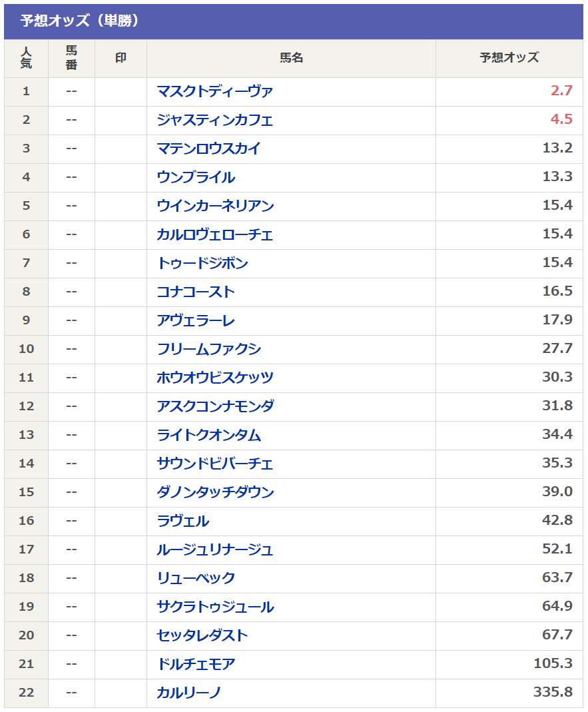Open horse page for ジャスティンカフェ
The height and width of the screenshot is (712, 588).
215,120
